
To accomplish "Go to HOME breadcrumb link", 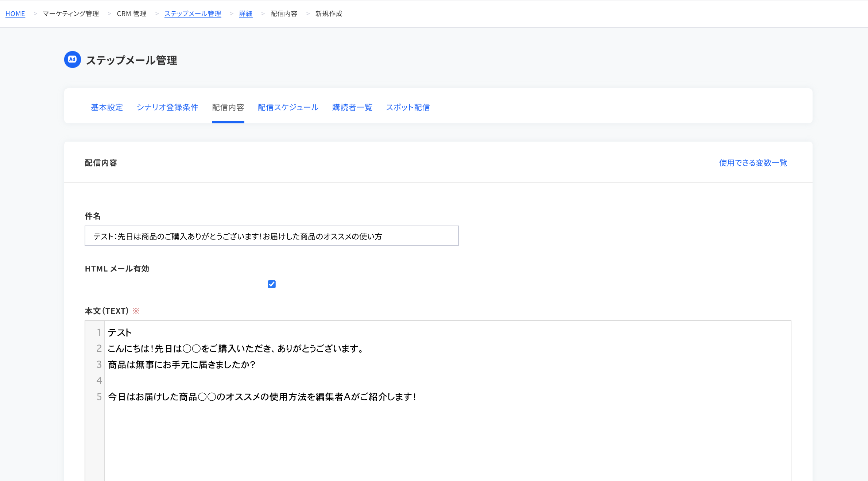I will coord(15,14).
